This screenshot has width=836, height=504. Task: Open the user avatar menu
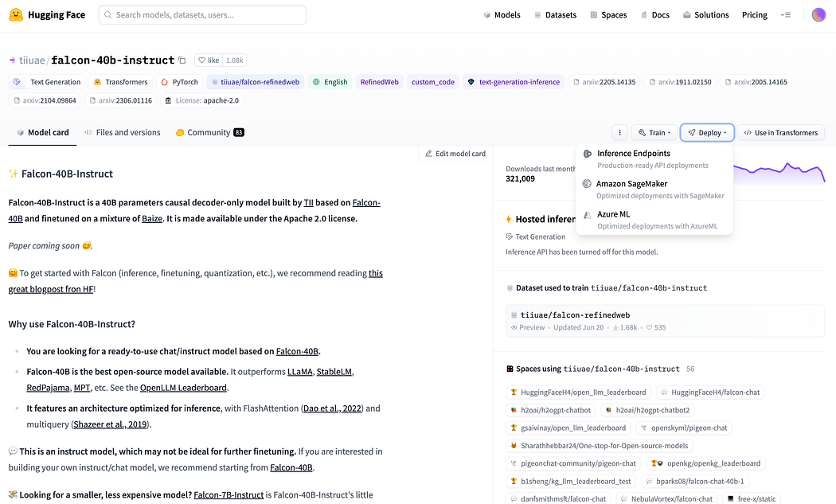(818, 15)
